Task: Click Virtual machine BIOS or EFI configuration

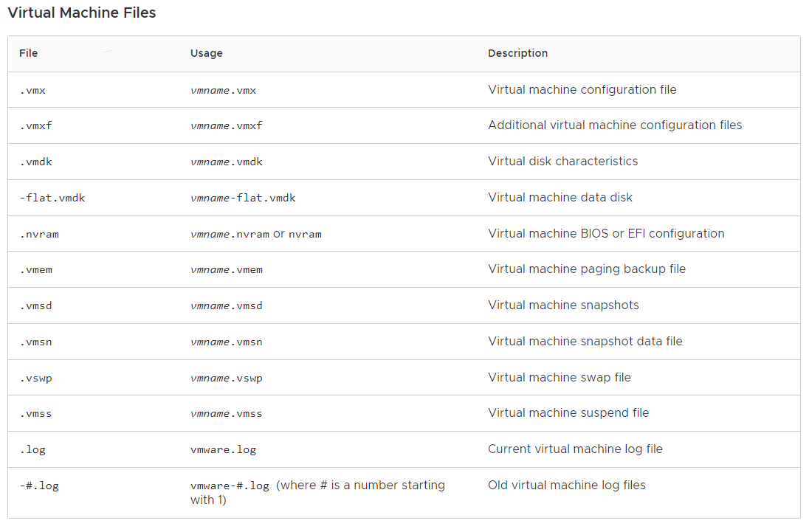Action: (x=606, y=233)
